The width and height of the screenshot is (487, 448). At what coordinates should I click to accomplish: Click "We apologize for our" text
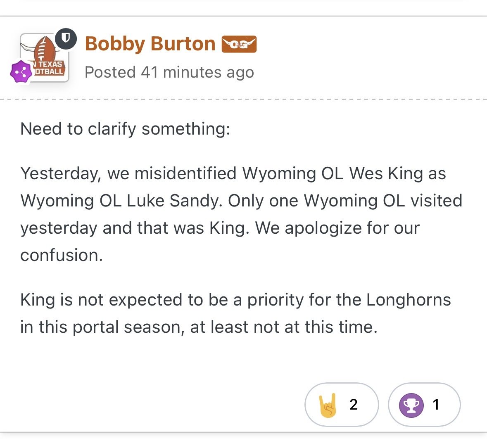pos(337,228)
